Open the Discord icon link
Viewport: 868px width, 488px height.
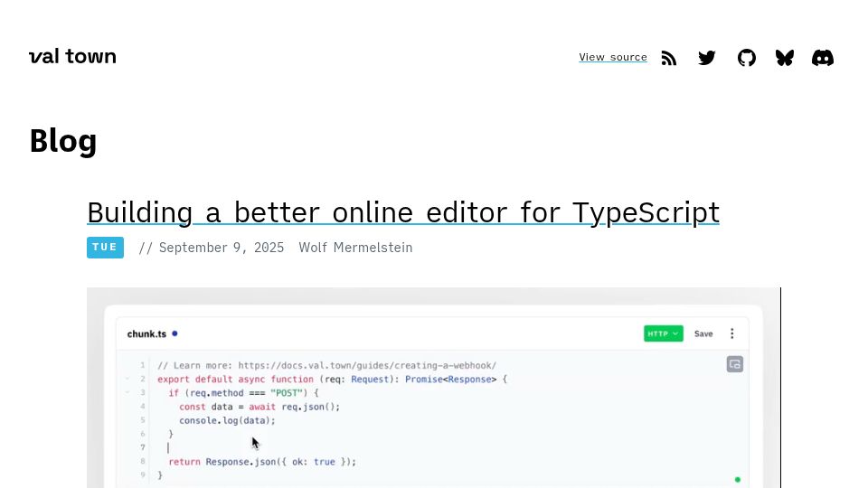click(x=823, y=58)
